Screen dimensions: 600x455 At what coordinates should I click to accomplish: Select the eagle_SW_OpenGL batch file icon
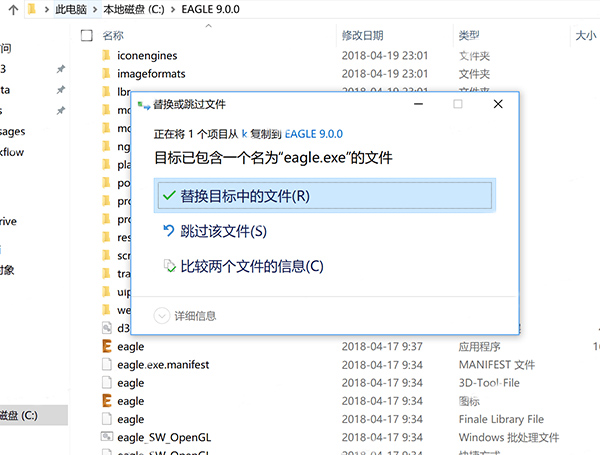pyautogui.click(x=107, y=437)
